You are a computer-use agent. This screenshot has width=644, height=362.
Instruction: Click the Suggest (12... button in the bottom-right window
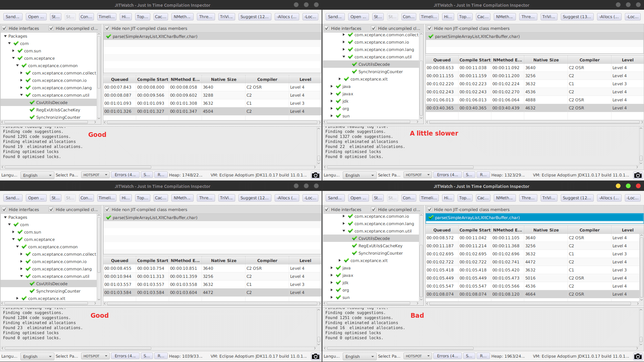click(577, 198)
